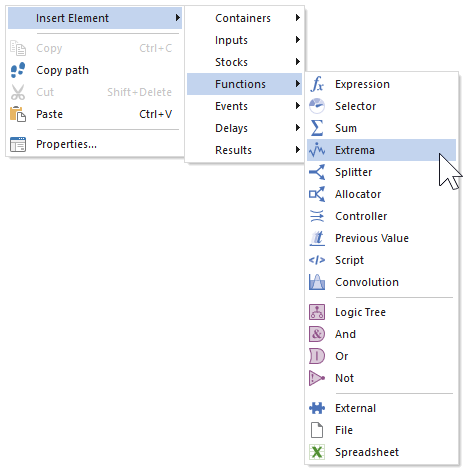Open the Events submenu

point(244,106)
